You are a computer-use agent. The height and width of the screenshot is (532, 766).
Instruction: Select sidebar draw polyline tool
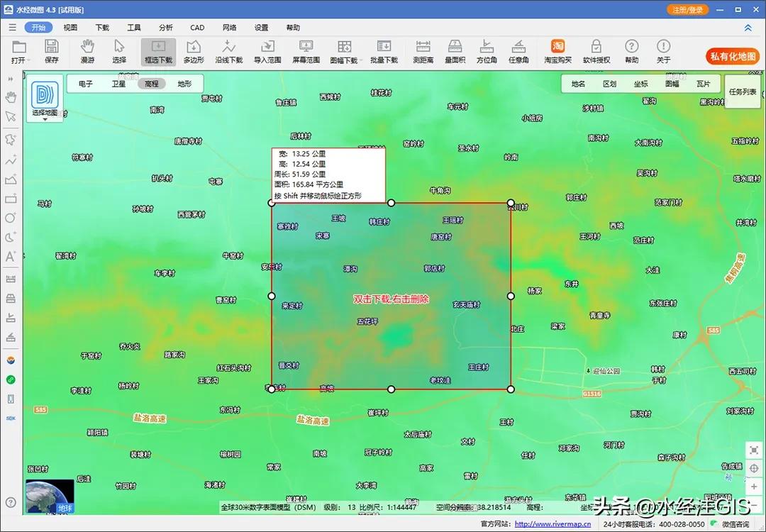coord(11,160)
